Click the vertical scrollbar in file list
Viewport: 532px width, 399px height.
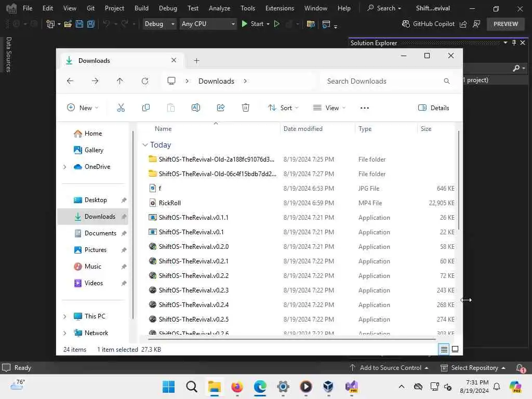(459, 180)
